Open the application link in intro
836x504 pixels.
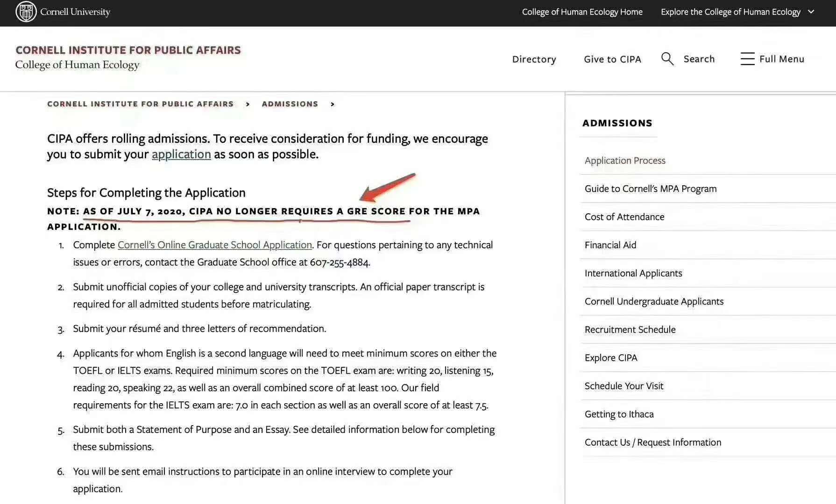coord(181,154)
